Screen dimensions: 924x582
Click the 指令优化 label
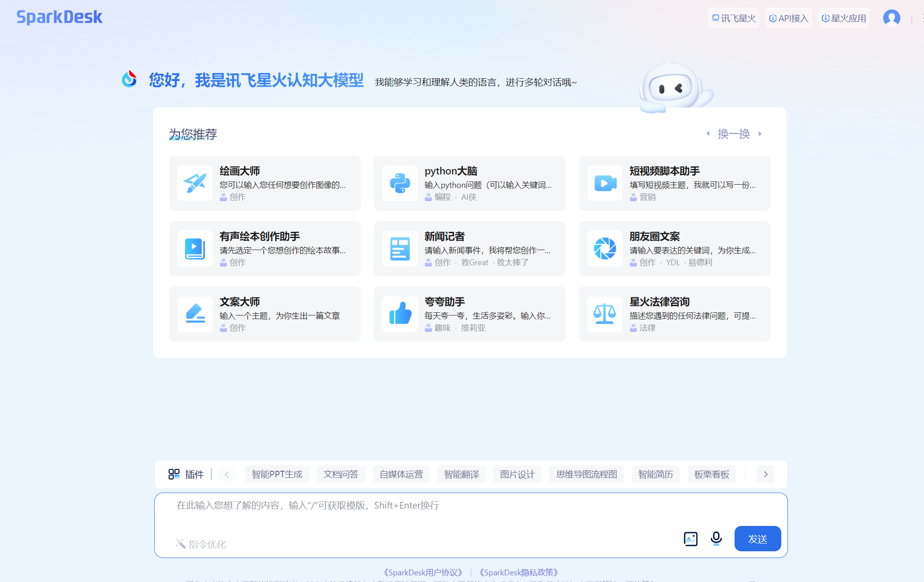point(207,544)
